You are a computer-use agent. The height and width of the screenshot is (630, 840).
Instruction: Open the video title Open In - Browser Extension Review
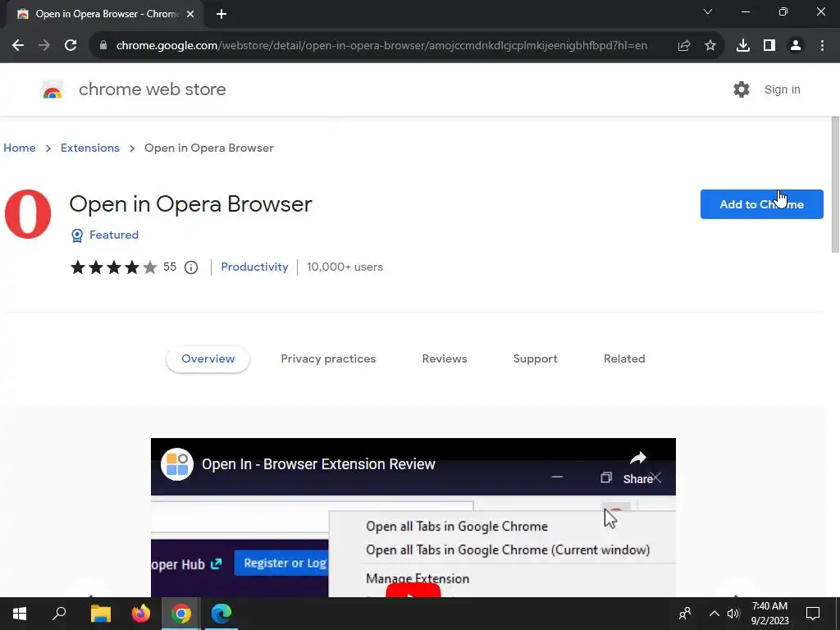coord(318,464)
